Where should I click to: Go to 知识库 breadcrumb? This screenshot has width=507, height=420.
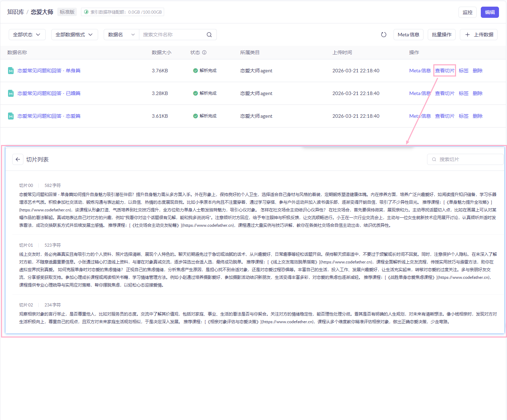click(16, 12)
